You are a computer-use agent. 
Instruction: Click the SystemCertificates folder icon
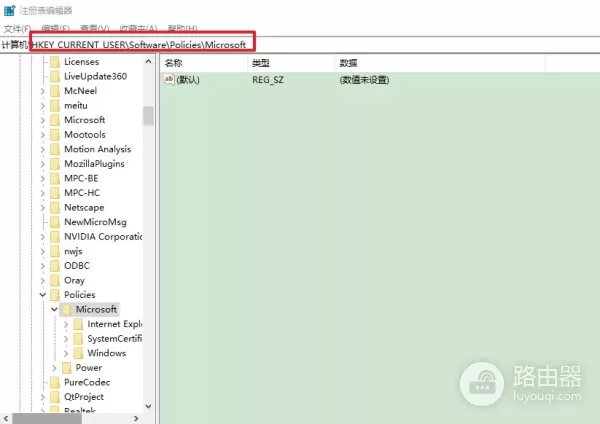78,339
